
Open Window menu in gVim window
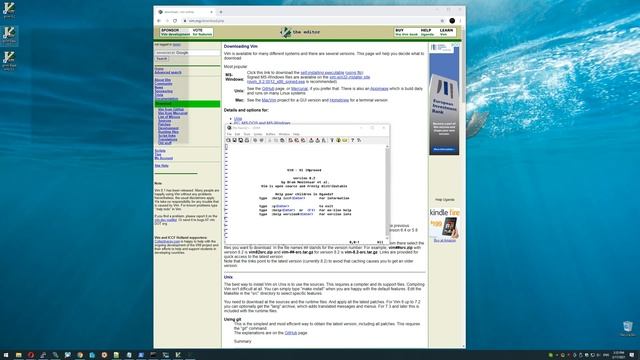[x=284, y=134]
